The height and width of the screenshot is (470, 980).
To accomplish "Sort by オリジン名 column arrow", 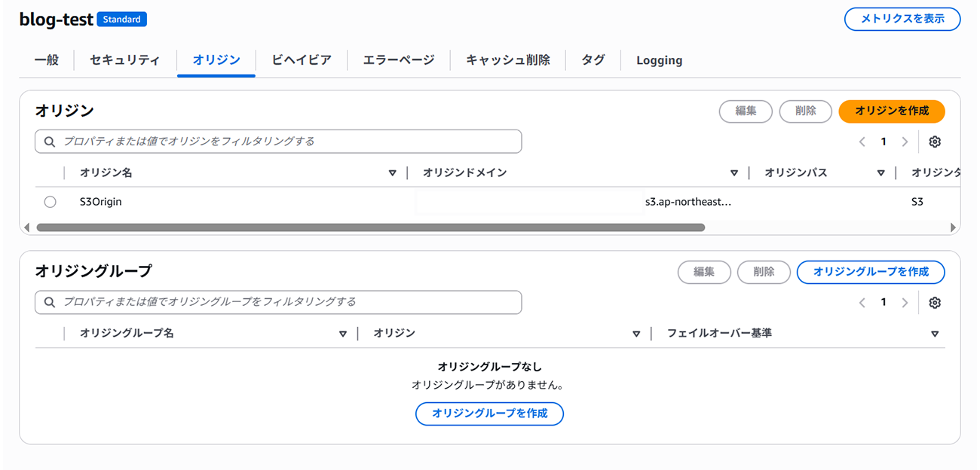I will tap(392, 173).
